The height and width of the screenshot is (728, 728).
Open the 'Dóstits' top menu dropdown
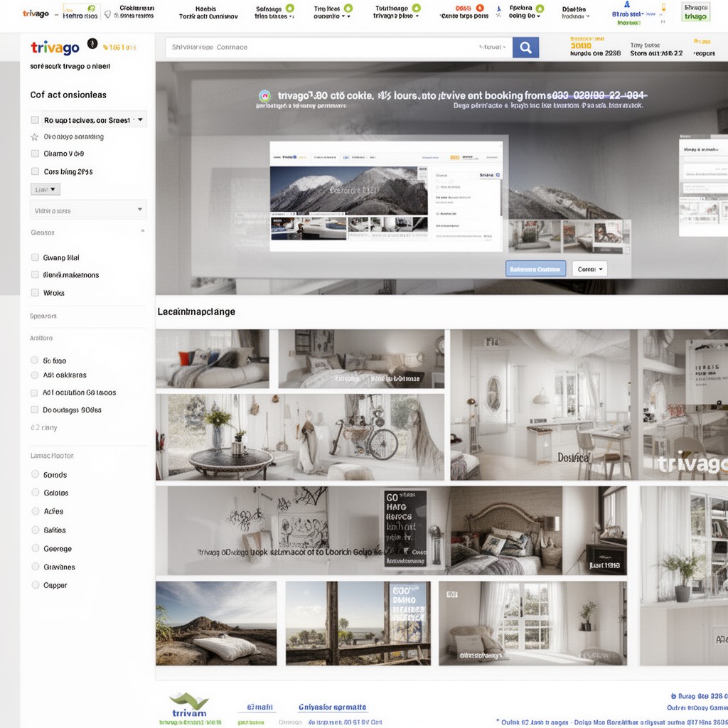[x=575, y=13]
